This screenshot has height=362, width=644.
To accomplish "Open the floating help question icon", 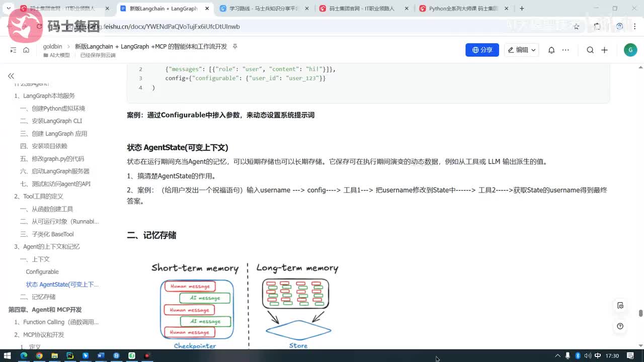I will (620, 326).
